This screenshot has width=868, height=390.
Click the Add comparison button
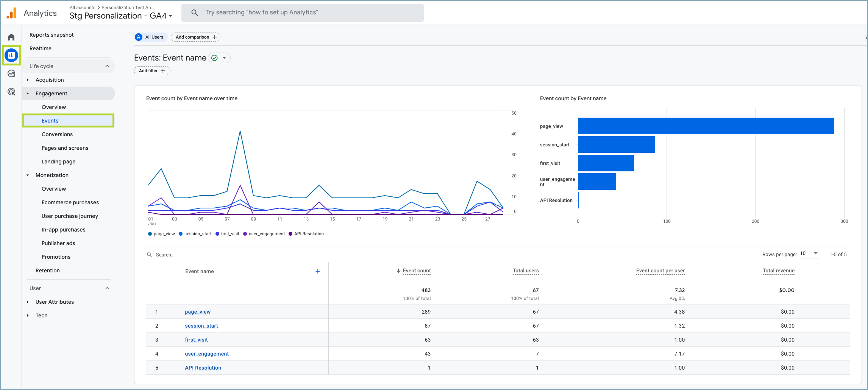196,37
